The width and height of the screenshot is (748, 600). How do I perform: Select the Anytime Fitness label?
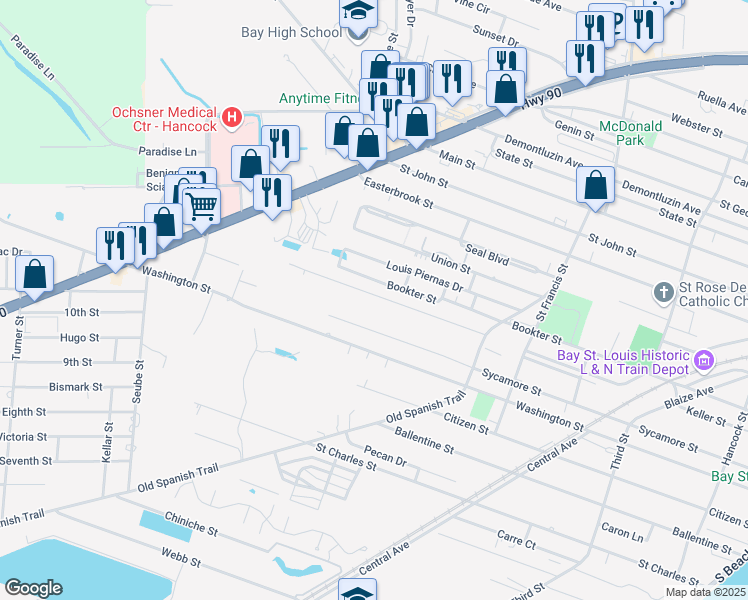(320, 98)
